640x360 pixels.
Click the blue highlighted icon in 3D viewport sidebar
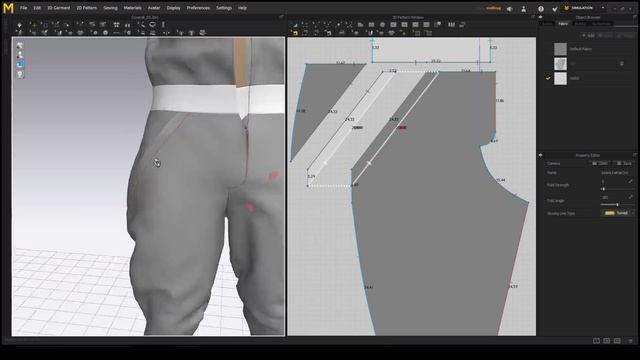click(20, 64)
